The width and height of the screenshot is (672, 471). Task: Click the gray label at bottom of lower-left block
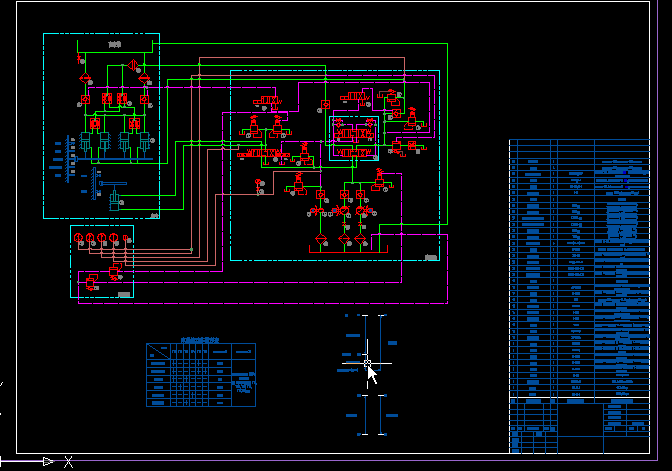tap(124, 294)
